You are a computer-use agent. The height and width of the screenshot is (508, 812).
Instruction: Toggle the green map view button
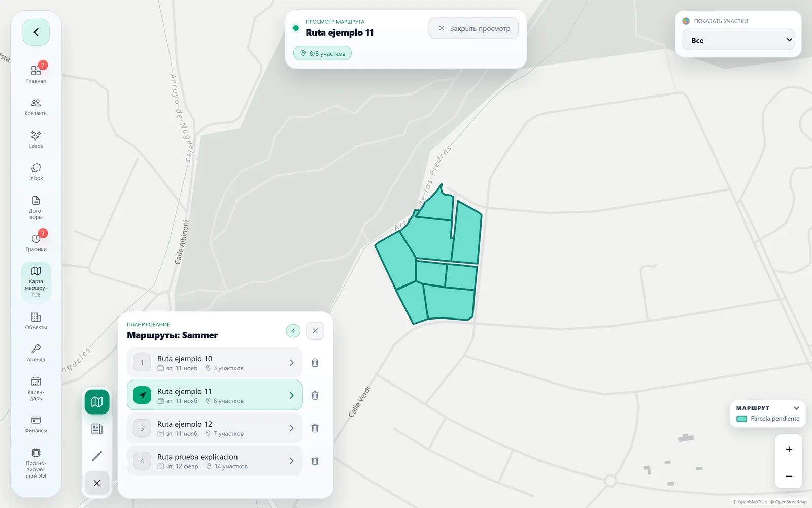[x=97, y=402]
